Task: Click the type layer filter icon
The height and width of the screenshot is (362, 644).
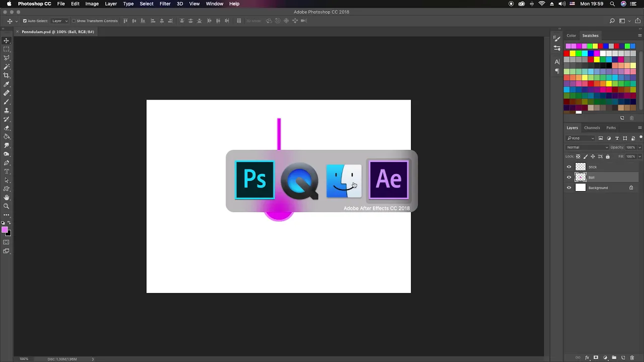Action: click(617, 138)
